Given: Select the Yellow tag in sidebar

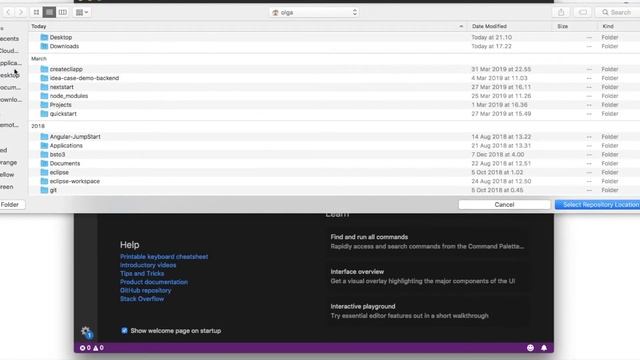Looking at the screenshot, I should pos(7,175).
